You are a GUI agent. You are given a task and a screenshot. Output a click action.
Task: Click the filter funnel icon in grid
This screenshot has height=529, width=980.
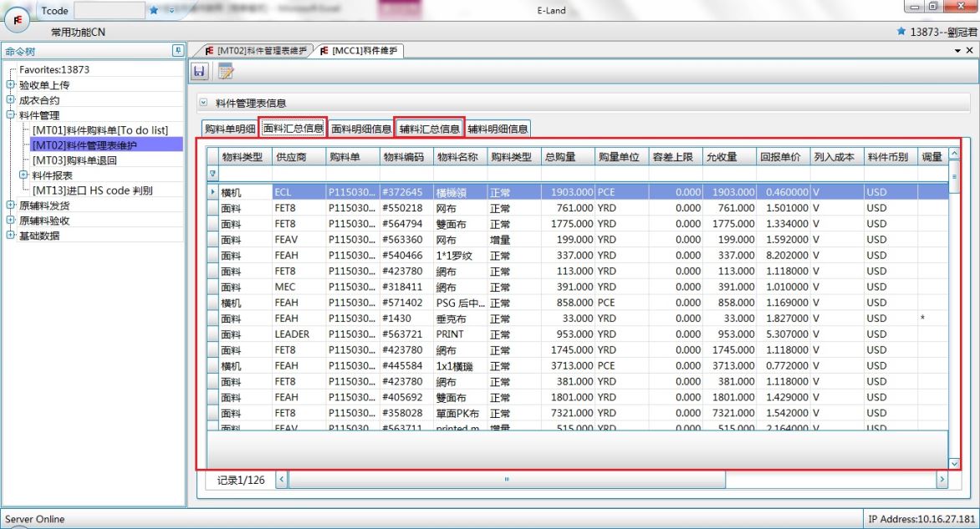pyautogui.click(x=213, y=174)
